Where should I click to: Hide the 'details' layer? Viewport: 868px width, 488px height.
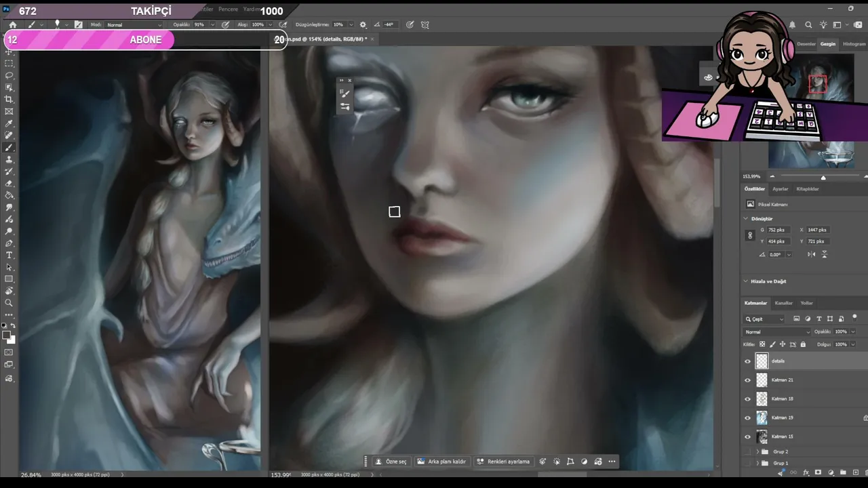[x=748, y=361]
